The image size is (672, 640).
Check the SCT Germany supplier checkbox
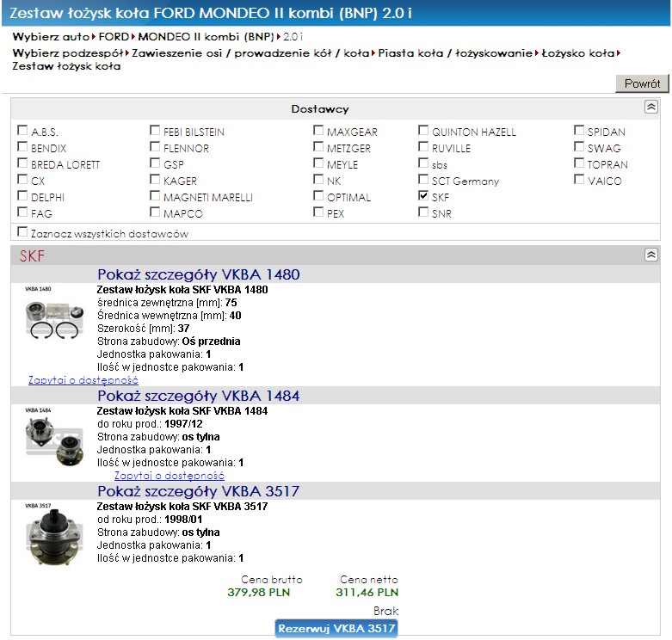click(x=423, y=179)
